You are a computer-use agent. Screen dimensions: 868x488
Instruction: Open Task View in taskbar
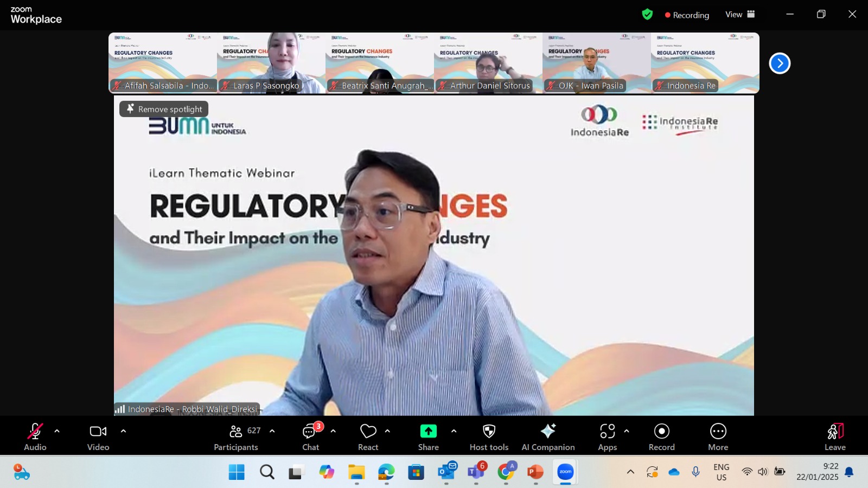click(296, 472)
